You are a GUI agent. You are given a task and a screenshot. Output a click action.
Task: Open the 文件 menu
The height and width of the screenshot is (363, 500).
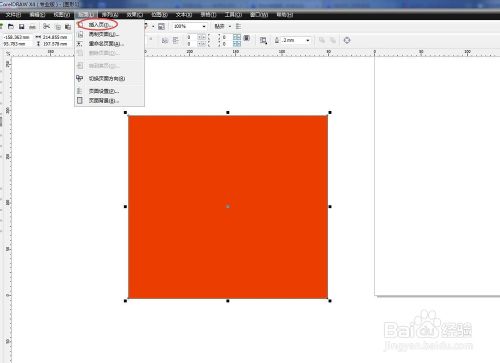[x=13, y=15]
